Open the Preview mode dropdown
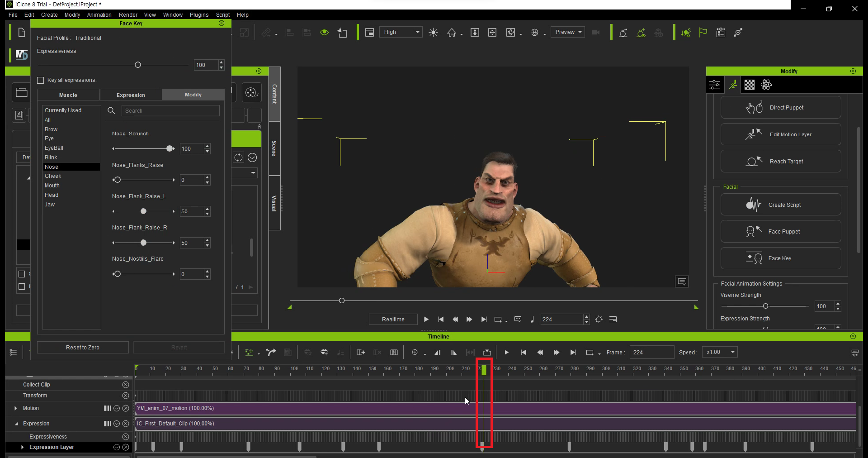 point(568,32)
